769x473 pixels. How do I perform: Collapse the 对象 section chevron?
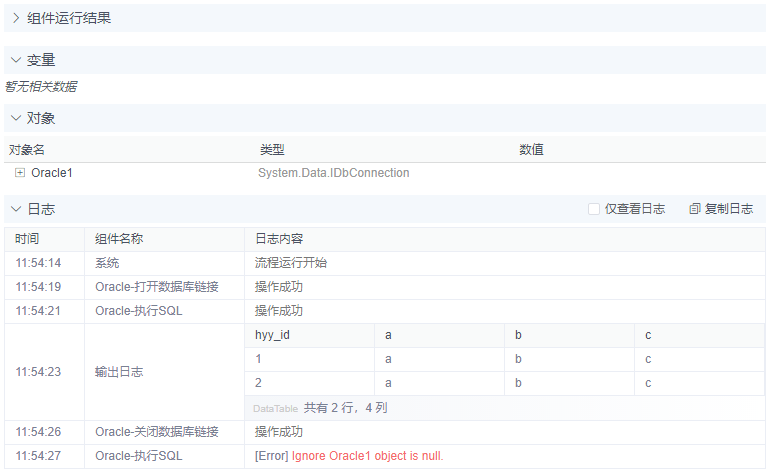click(16, 118)
